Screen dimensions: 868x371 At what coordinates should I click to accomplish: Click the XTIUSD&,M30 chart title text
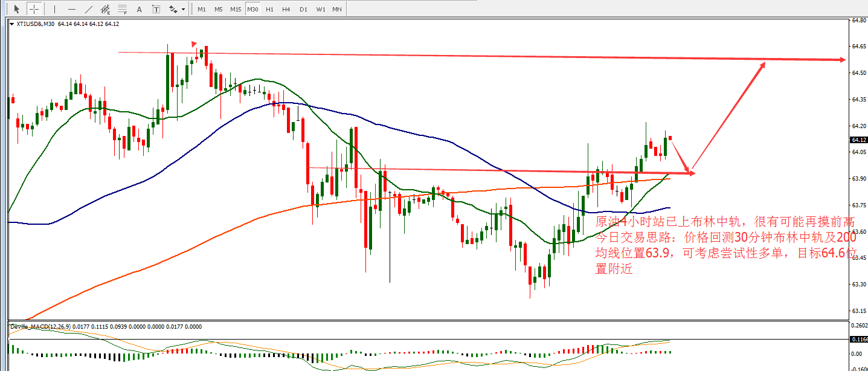point(36,24)
